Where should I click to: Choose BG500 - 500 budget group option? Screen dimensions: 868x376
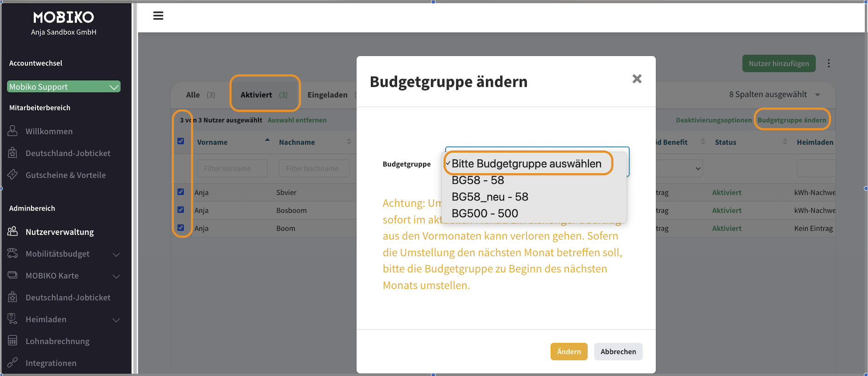point(484,213)
